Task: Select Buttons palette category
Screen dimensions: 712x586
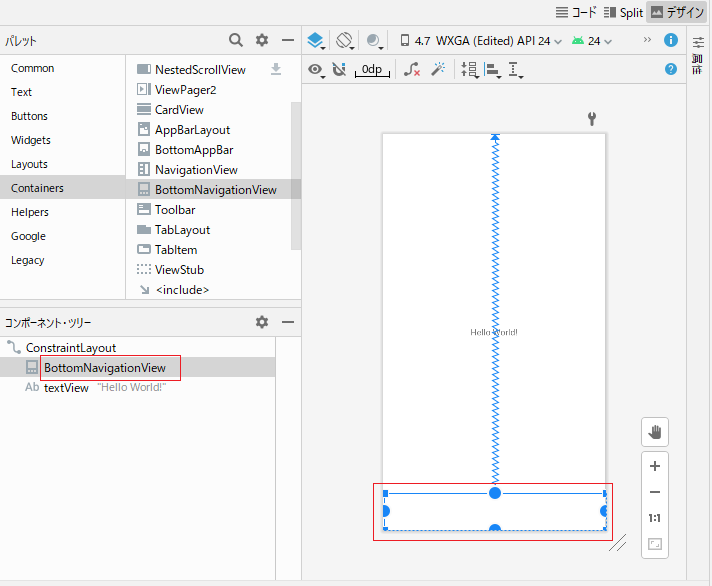Action: click(x=62, y=116)
